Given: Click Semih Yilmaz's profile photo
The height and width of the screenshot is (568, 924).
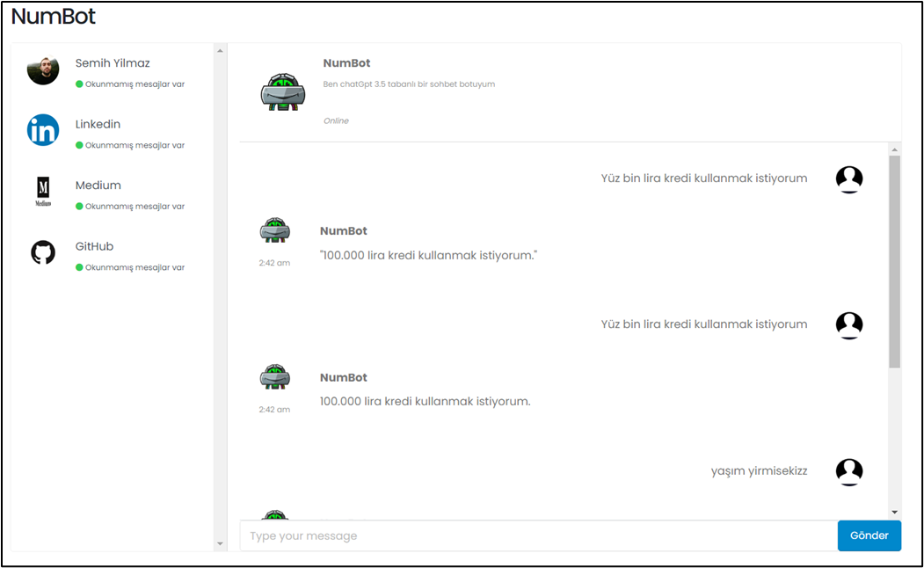Looking at the screenshot, I should 42,70.
